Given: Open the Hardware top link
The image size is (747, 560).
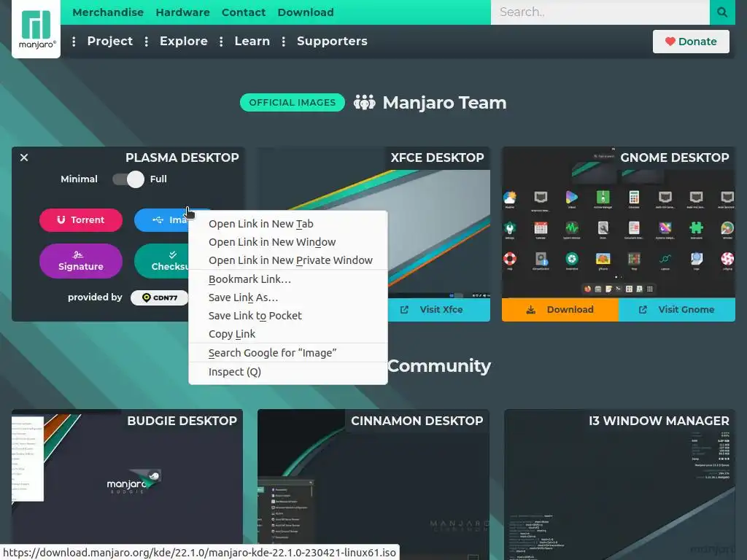Looking at the screenshot, I should [x=182, y=12].
